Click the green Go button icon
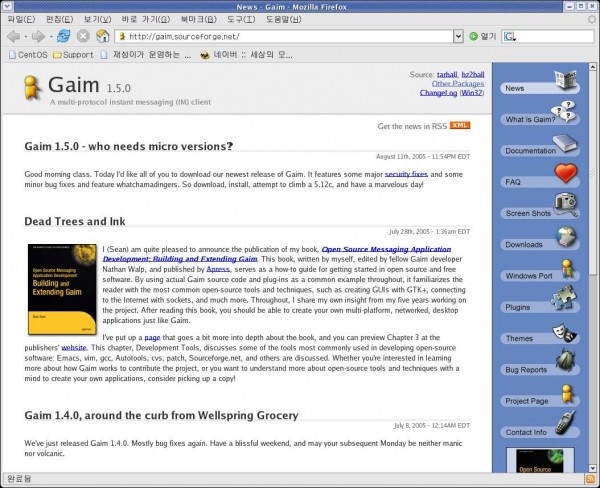Image resolution: width=600 pixels, height=488 pixels. click(473, 36)
